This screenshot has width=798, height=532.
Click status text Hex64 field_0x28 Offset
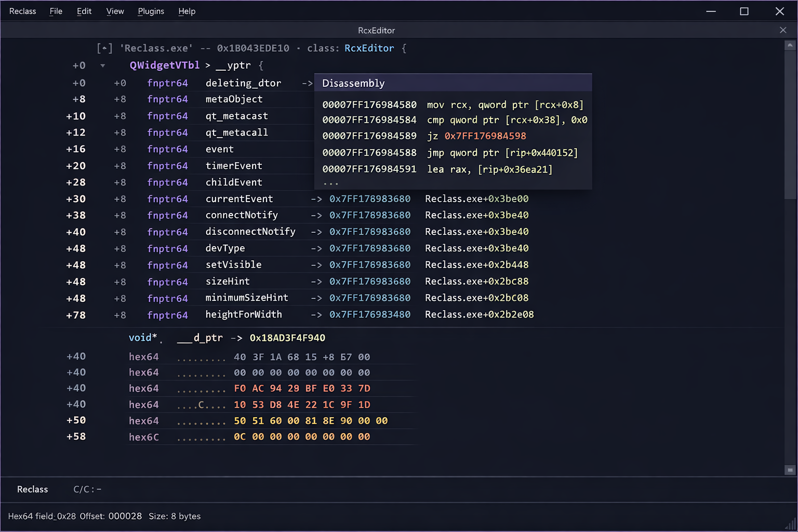coord(56,516)
